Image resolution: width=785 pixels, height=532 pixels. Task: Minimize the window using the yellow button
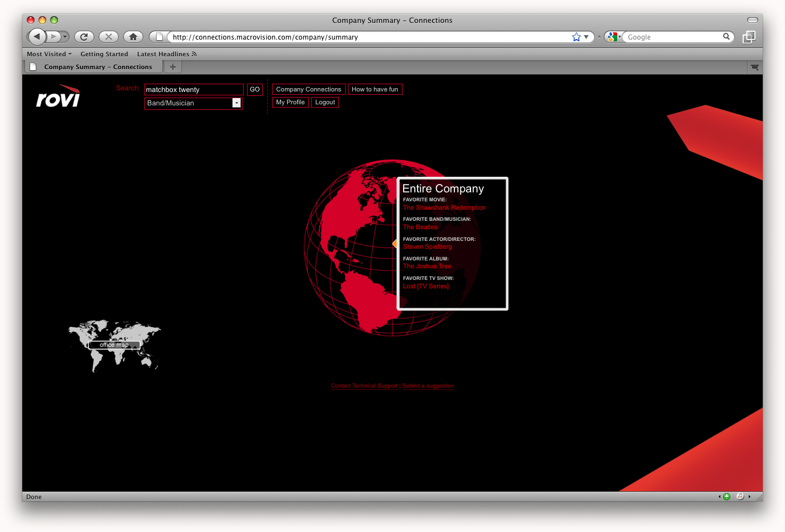click(42, 20)
